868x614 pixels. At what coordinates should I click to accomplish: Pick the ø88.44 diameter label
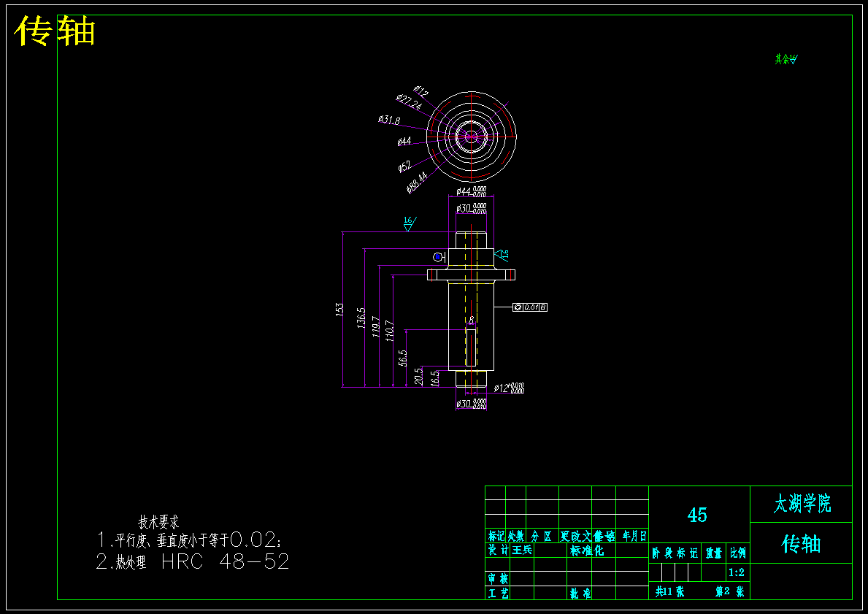418,183
